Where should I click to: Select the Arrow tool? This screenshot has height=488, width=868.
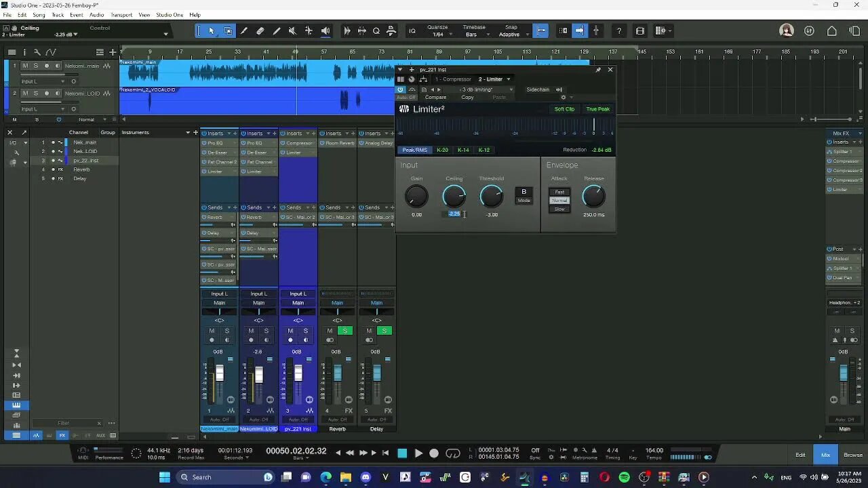(212, 30)
